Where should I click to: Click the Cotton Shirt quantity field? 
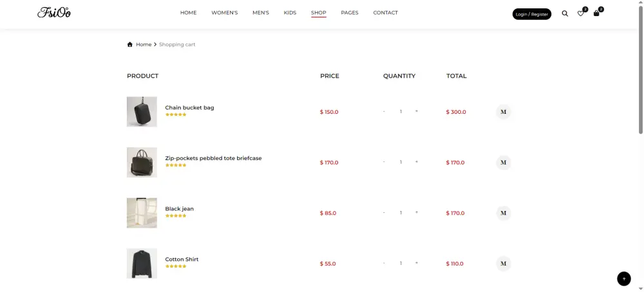[401, 263]
